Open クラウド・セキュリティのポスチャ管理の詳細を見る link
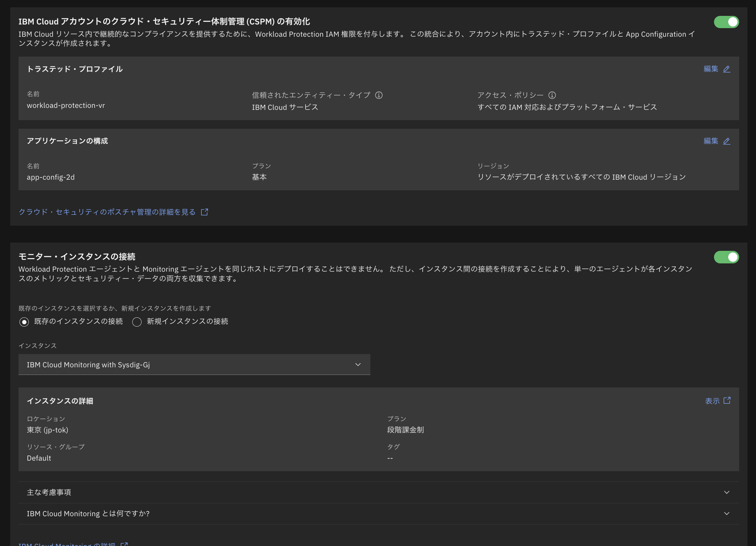The height and width of the screenshot is (546, 756). (107, 212)
